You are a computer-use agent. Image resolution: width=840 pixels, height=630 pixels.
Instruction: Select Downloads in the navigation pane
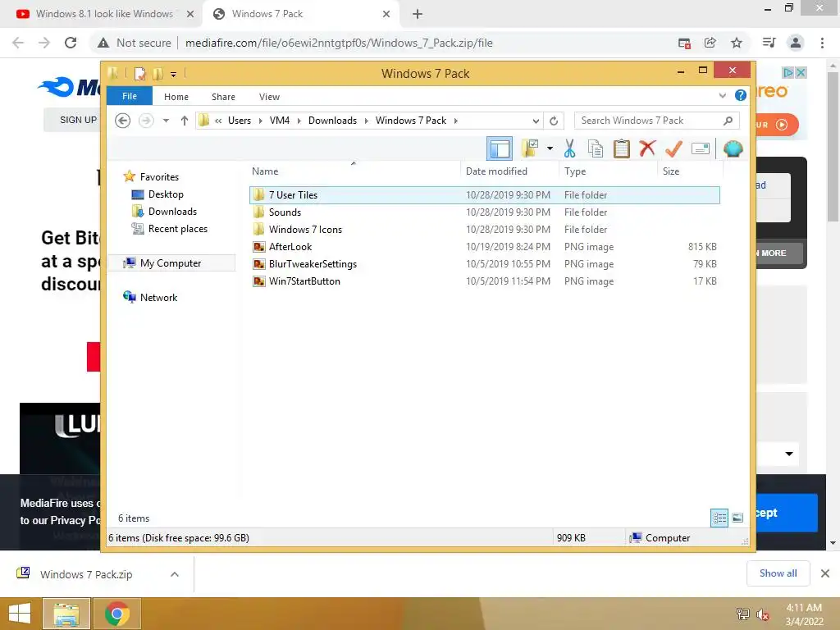(x=172, y=212)
